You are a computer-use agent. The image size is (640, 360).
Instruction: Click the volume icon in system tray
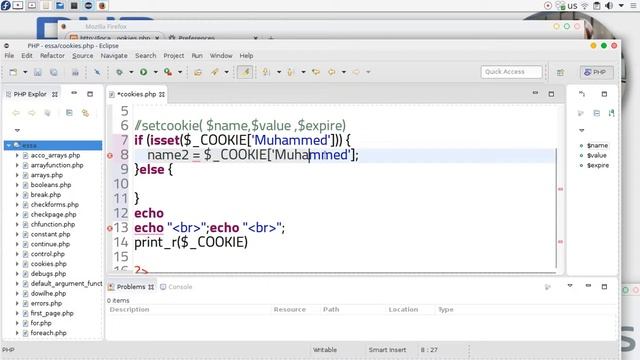(x=609, y=6)
